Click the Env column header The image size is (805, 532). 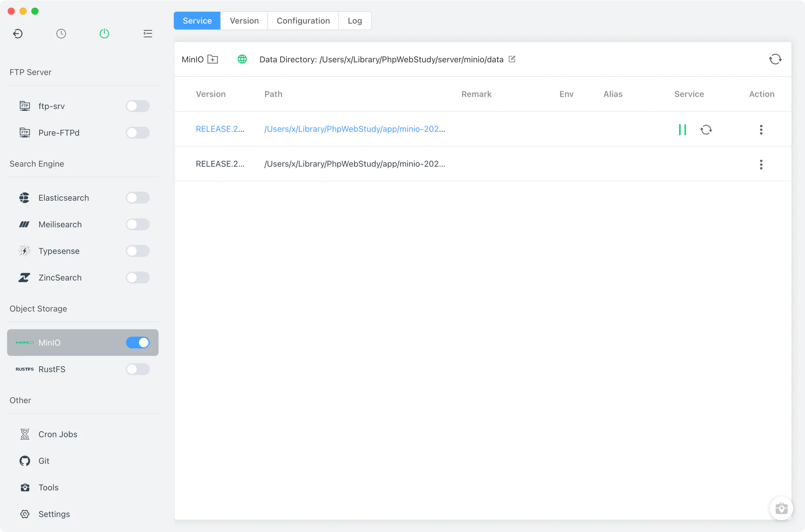566,94
